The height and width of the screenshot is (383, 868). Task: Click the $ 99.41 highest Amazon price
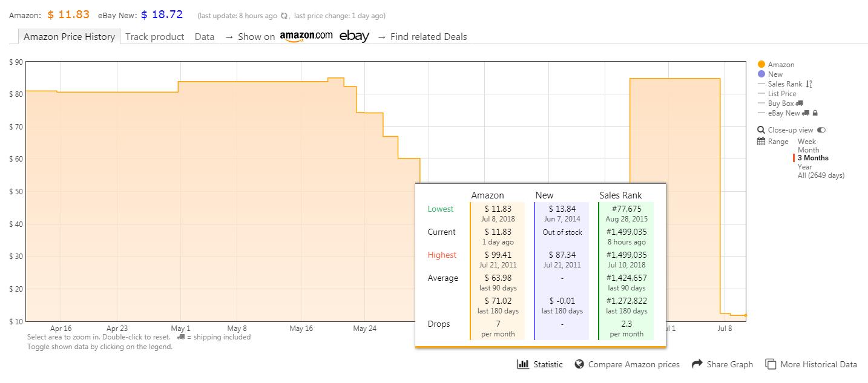point(498,255)
